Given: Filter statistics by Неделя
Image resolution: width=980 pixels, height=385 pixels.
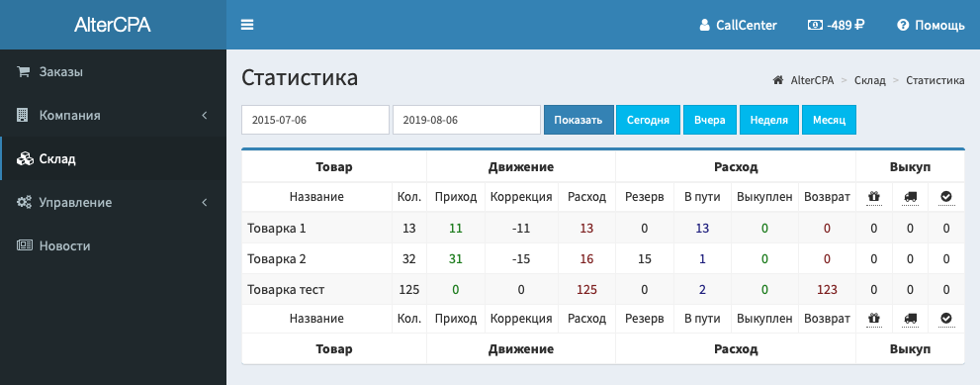Looking at the screenshot, I should point(768,120).
